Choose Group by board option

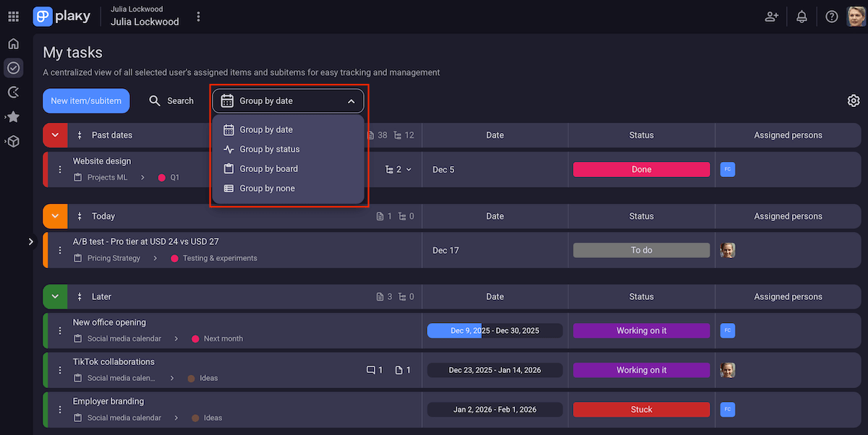(x=268, y=169)
